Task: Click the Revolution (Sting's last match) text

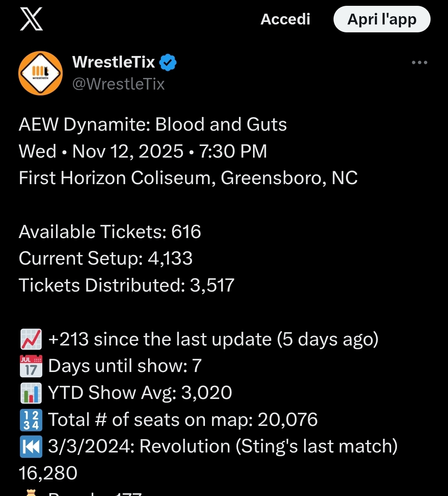Action: (268, 446)
